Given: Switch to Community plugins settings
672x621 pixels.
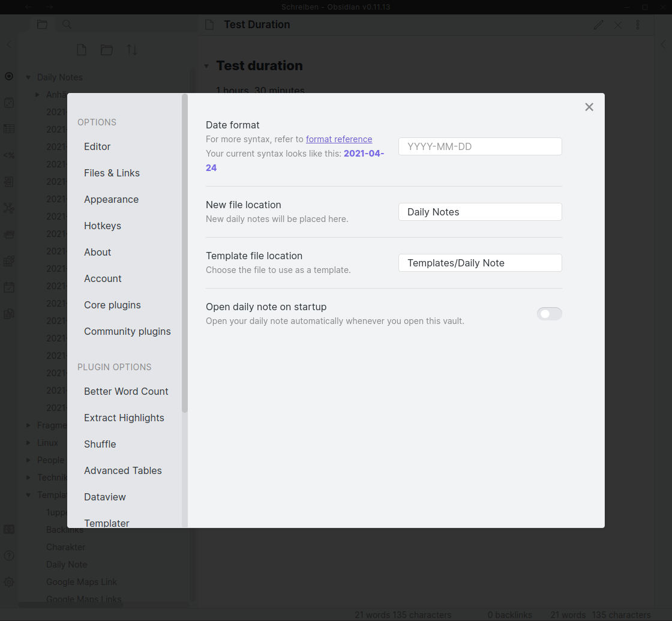Looking at the screenshot, I should click(x=127, y=331).
